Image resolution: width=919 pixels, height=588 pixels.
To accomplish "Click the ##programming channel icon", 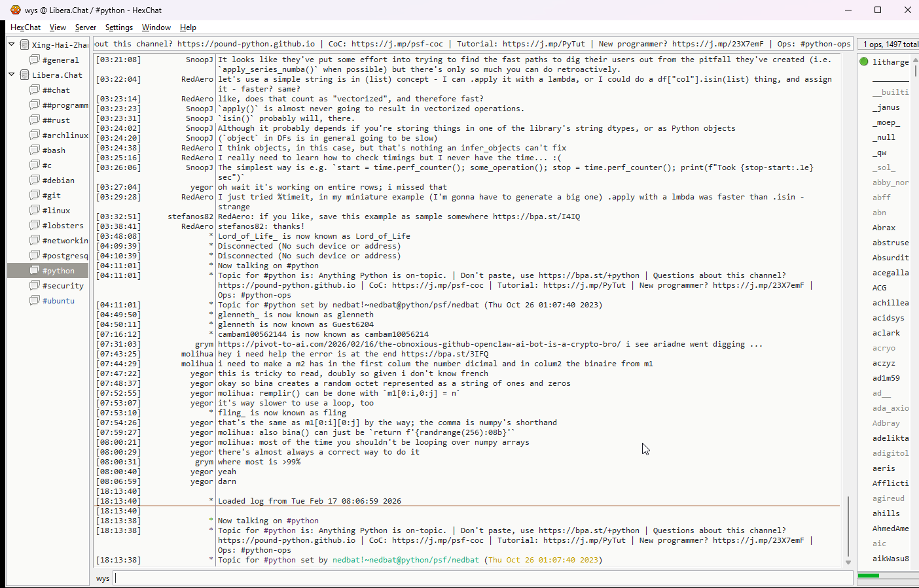I will (x=35, y=105).
